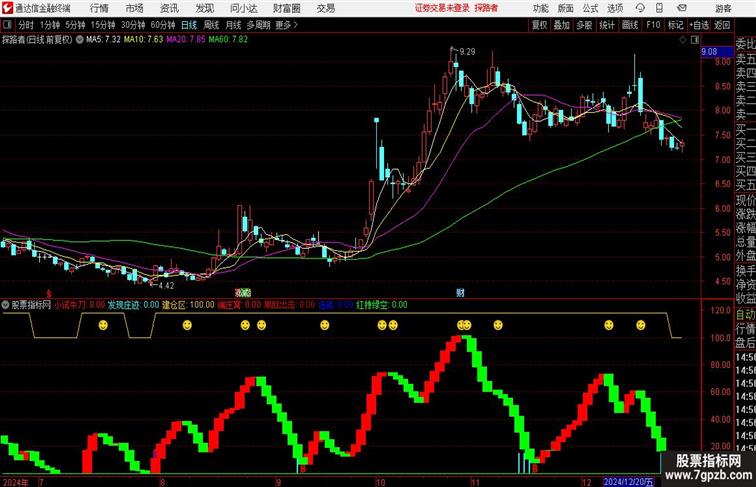The width and height of the screenshot is (756, 487).
Task: Open the 功能 menu
Action: pyautogui.click(x=541, y=8)
